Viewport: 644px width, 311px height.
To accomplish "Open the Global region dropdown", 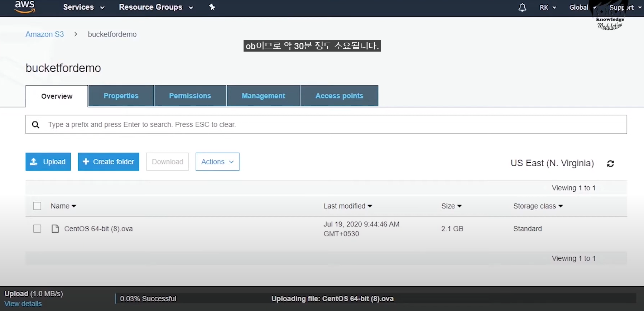I will click(x=583, y=8).
